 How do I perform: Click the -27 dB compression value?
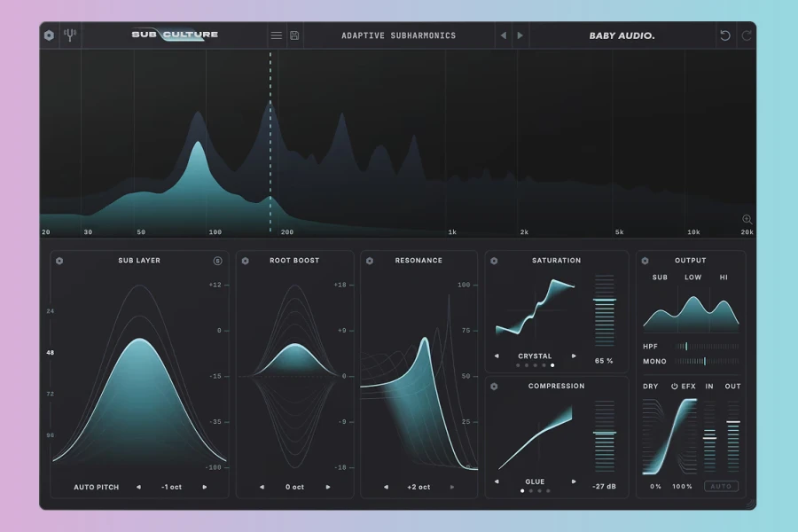point(604,487)
